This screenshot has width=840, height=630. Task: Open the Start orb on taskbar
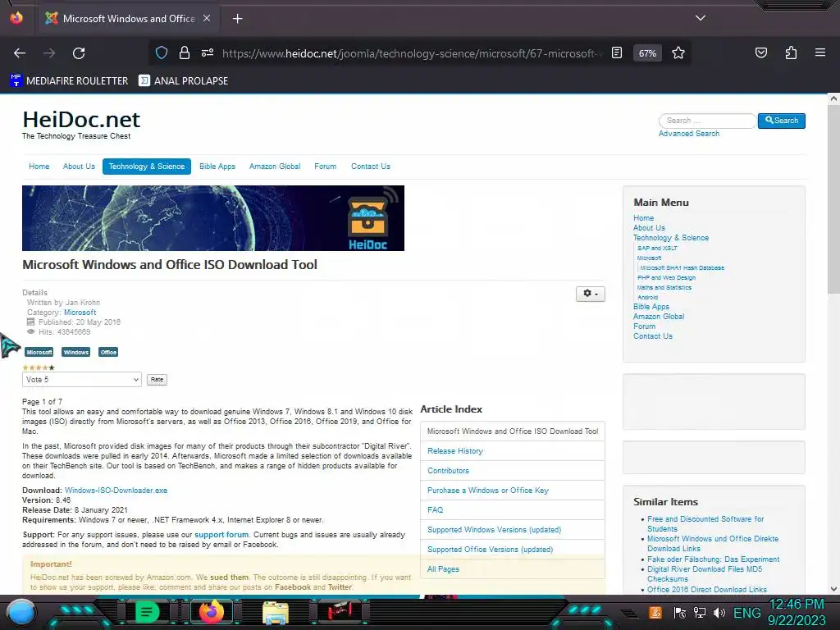(21, 613)
